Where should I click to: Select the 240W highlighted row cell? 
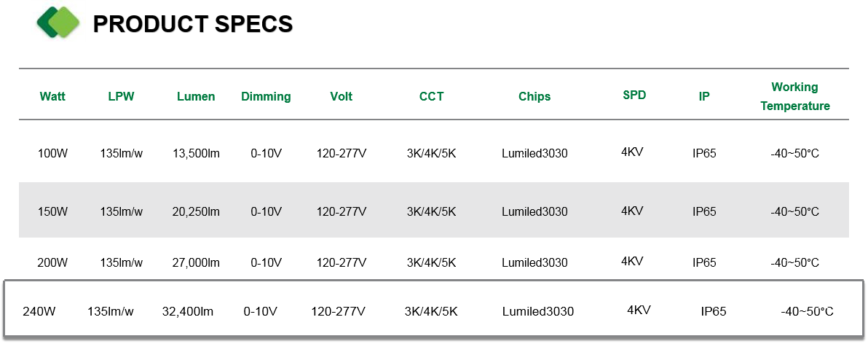click(x=39, y=311)
